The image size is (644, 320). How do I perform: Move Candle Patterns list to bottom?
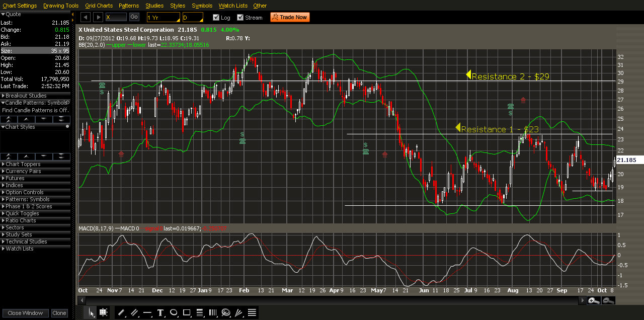[x=61, y=119]
